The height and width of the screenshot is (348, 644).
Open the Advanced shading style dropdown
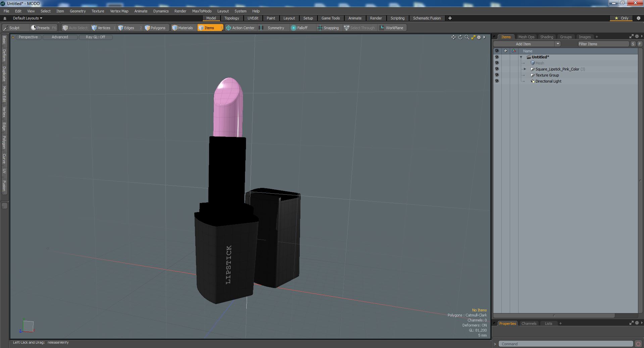point(60,37)
